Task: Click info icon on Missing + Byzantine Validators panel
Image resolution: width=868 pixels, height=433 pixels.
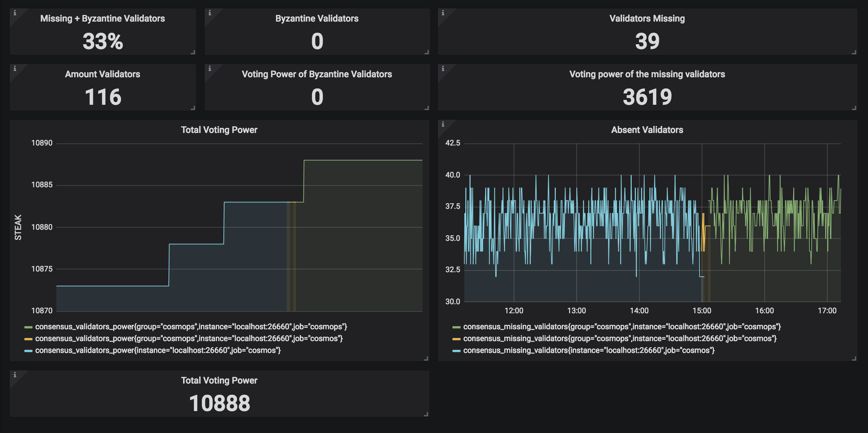Action: click(15, 13)
